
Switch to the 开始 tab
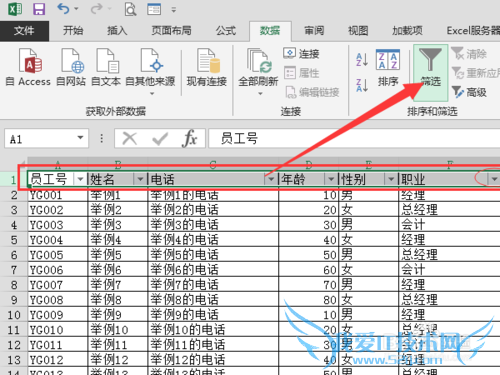pos(73,31)
